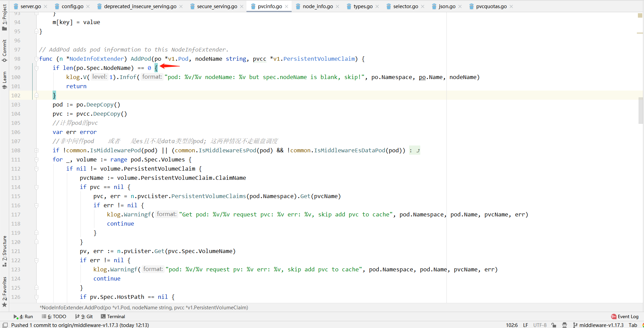Close the selector.go tab

pos(423,6)
